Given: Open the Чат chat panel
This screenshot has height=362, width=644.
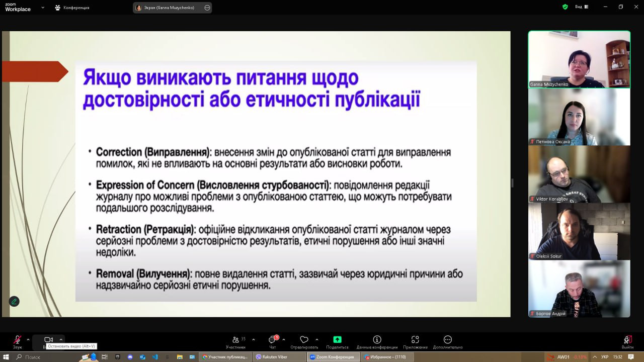Looking at the screenshot, I should pos(273,342).
